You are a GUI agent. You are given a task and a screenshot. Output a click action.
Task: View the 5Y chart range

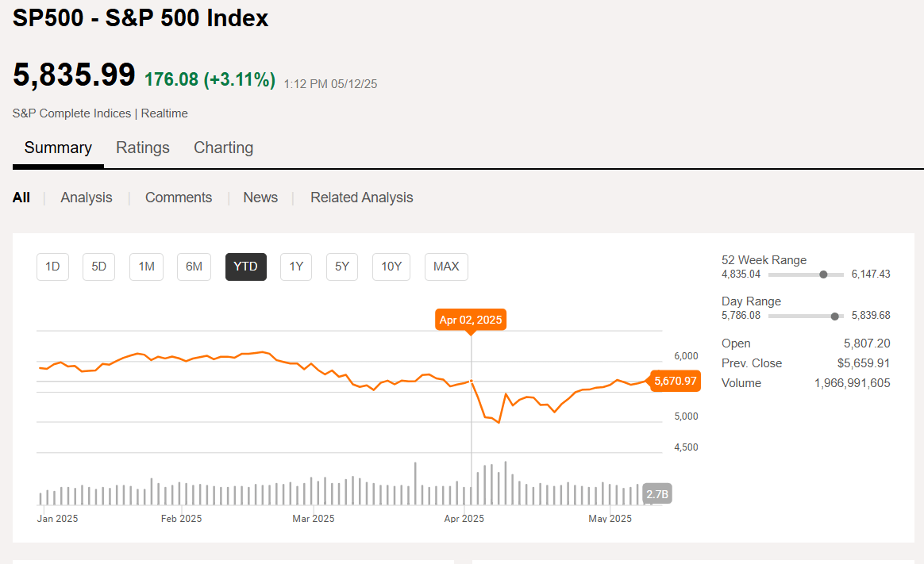pyautogui.click(x=341, y=267)
